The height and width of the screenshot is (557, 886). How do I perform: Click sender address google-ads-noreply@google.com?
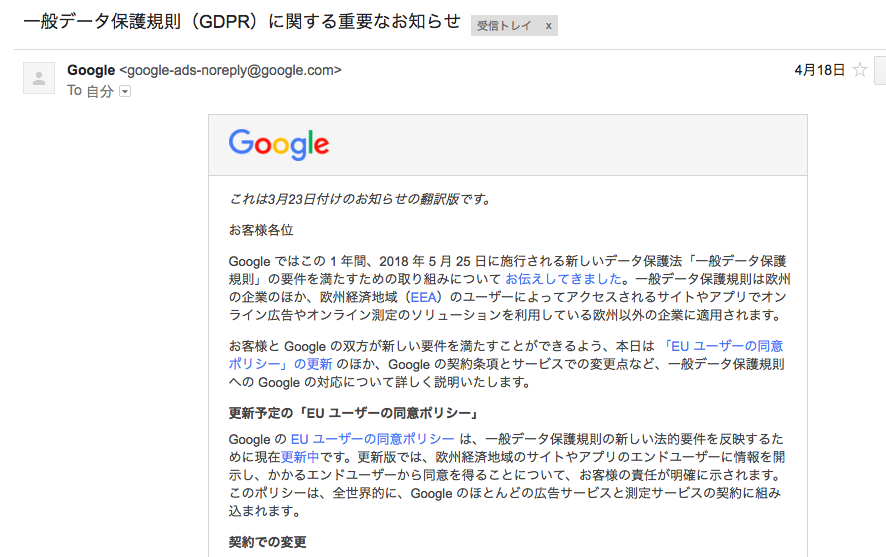coord(231,71)
